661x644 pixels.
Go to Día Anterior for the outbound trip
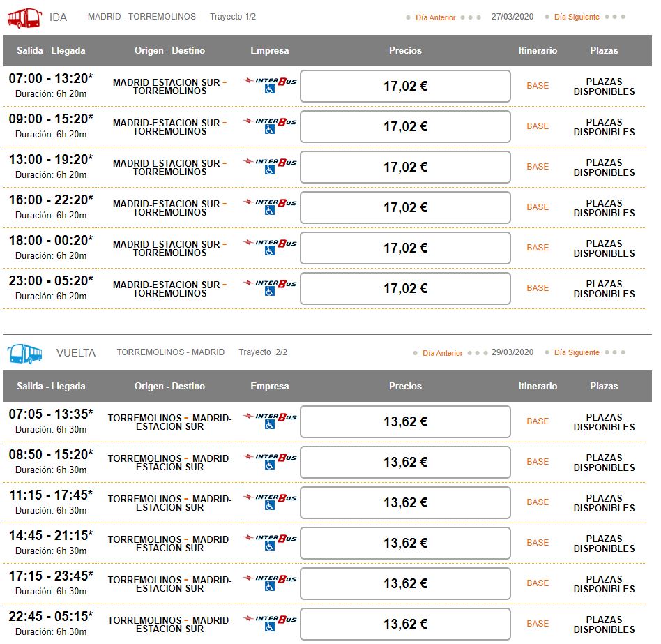(436, 17)
